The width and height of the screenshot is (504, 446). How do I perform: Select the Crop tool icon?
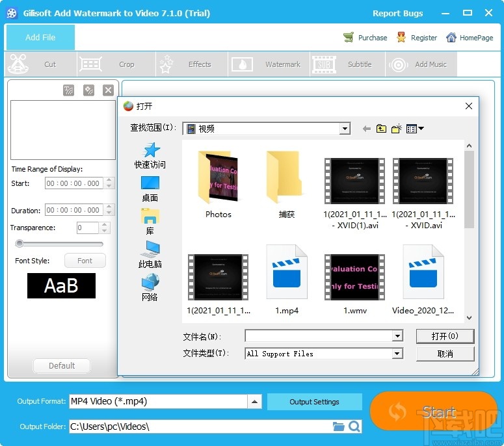pyautogui.click(x=90, y=64)
